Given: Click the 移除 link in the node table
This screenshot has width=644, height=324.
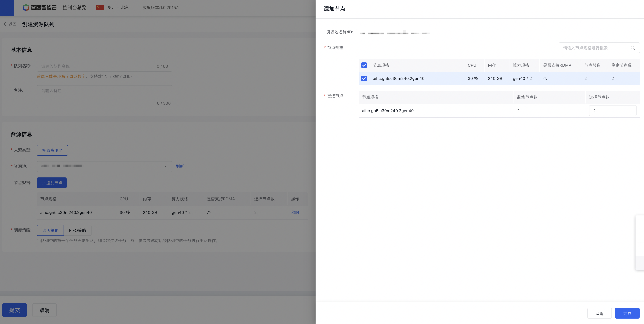Looking at the screenshot, I should click(x=295, y=212).
